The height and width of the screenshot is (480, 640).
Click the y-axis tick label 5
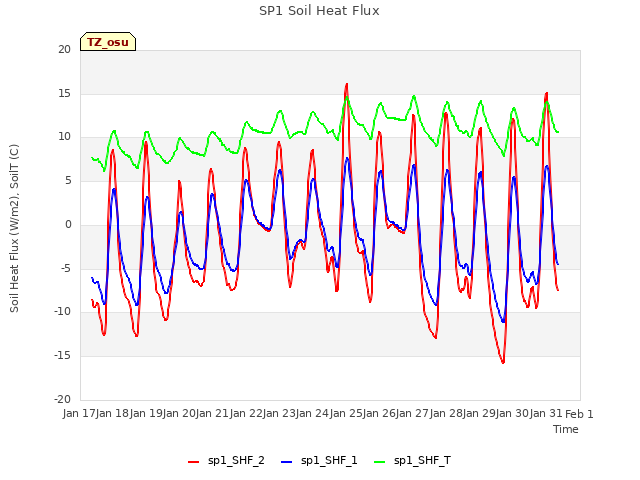point(68,181)
